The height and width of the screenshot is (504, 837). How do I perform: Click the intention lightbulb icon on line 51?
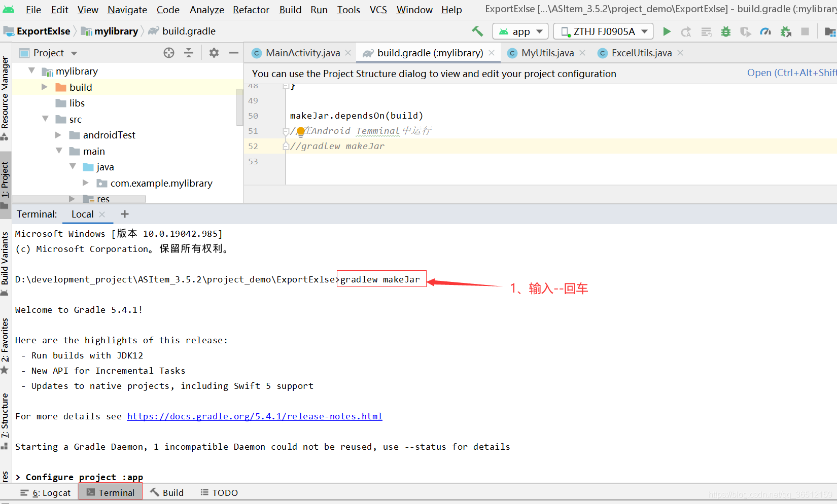(300, 131)
